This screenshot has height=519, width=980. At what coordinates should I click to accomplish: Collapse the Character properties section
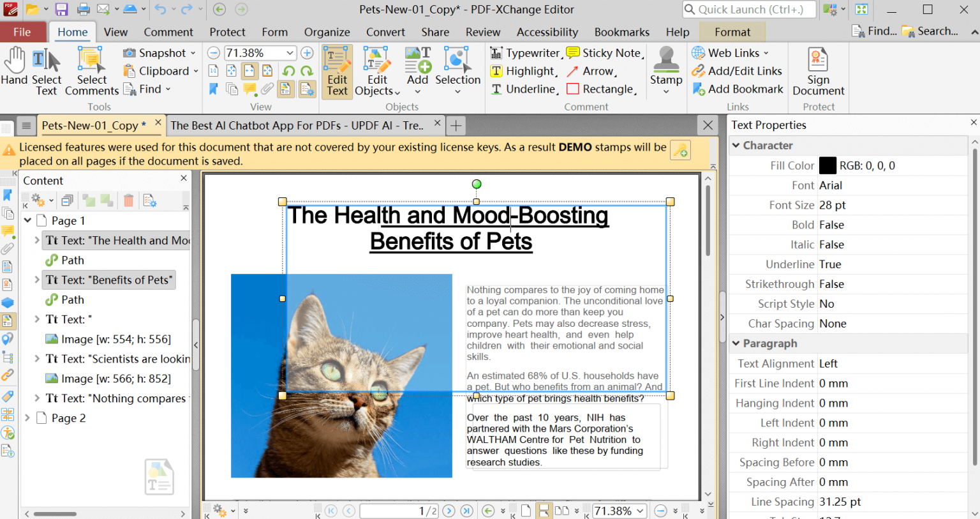[x=736, y=146]
